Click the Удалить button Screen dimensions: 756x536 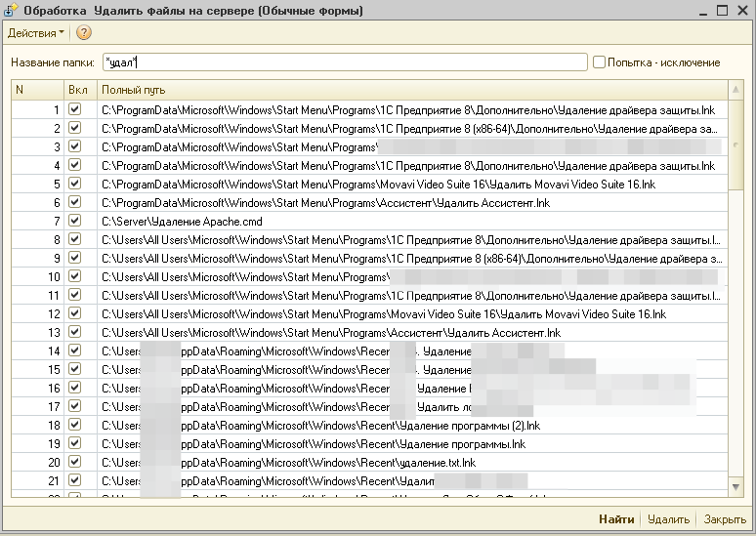(668, 519)
